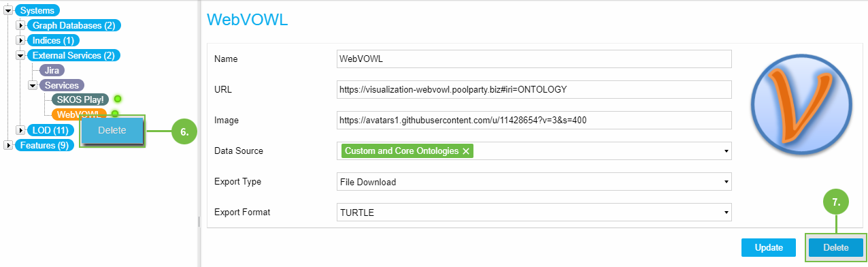Collapse the Systems tree root
The image size is (868, 267).
tap(8, 10)
